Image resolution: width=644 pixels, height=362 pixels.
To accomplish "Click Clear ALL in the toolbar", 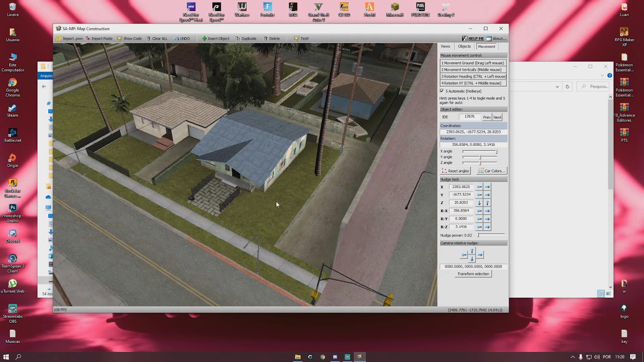I will pos(156,38).
